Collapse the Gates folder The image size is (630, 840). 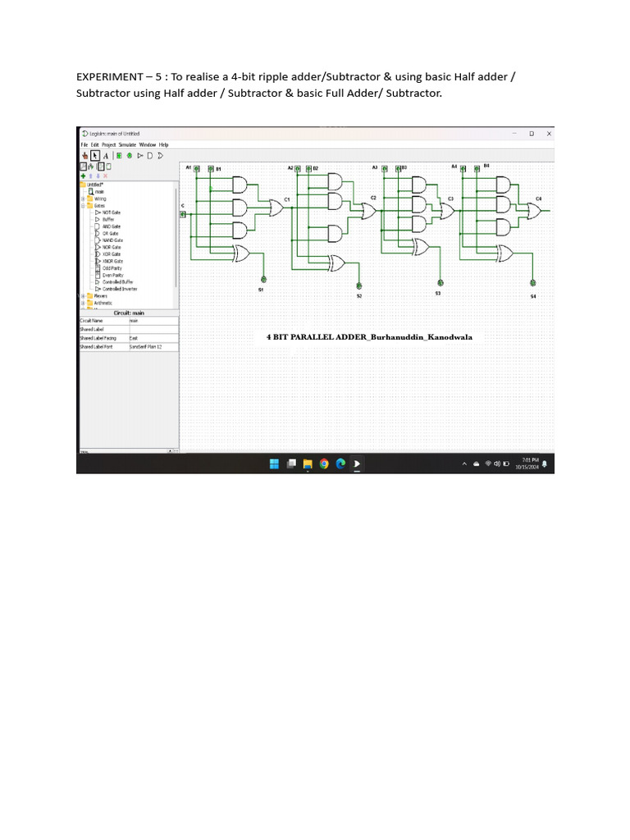[83, 206]
